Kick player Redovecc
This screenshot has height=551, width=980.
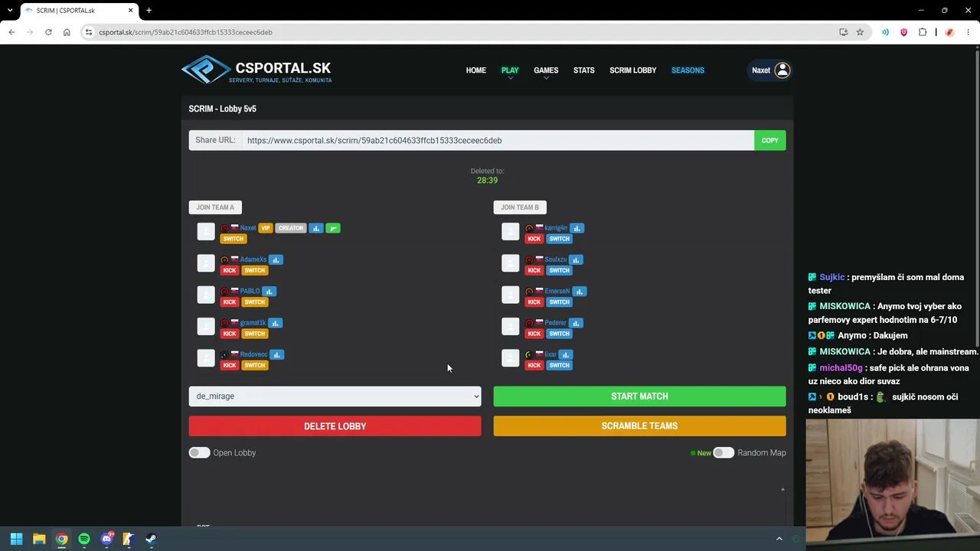[x=230, y=366]
